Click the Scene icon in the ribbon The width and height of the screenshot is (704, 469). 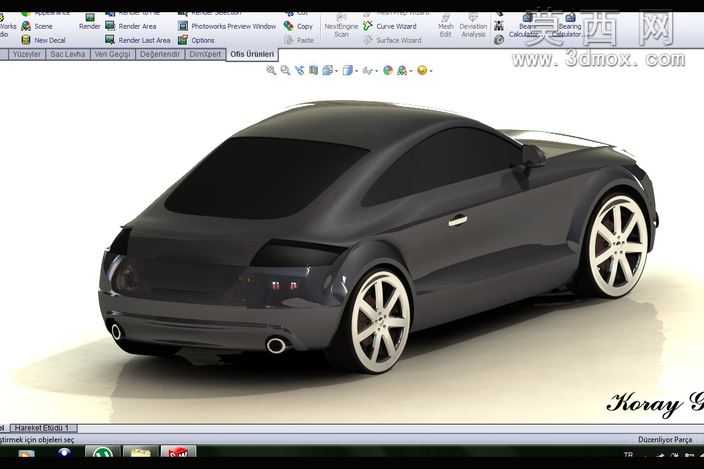26,26
